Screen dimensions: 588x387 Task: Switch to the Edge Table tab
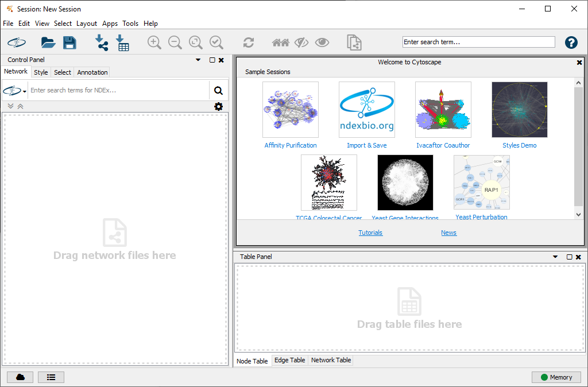tap(289, 360)
